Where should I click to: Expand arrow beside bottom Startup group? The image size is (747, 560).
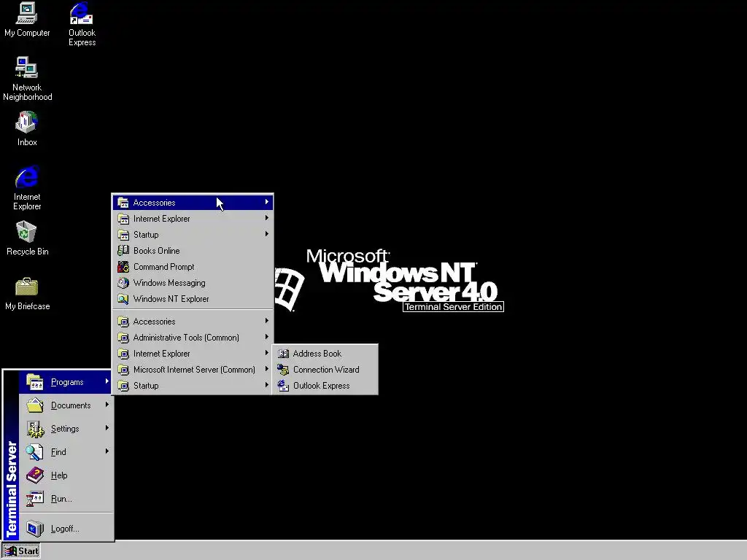click(267, 385)
